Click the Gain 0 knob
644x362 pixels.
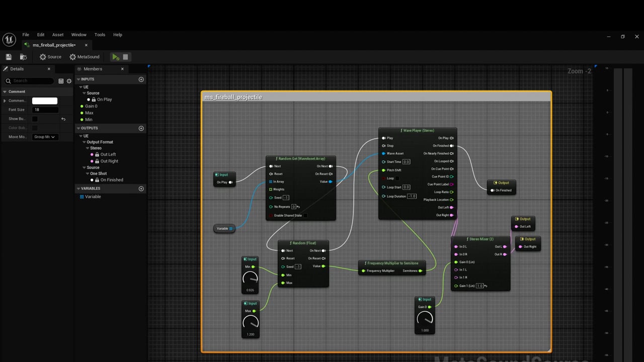[425, 318]
